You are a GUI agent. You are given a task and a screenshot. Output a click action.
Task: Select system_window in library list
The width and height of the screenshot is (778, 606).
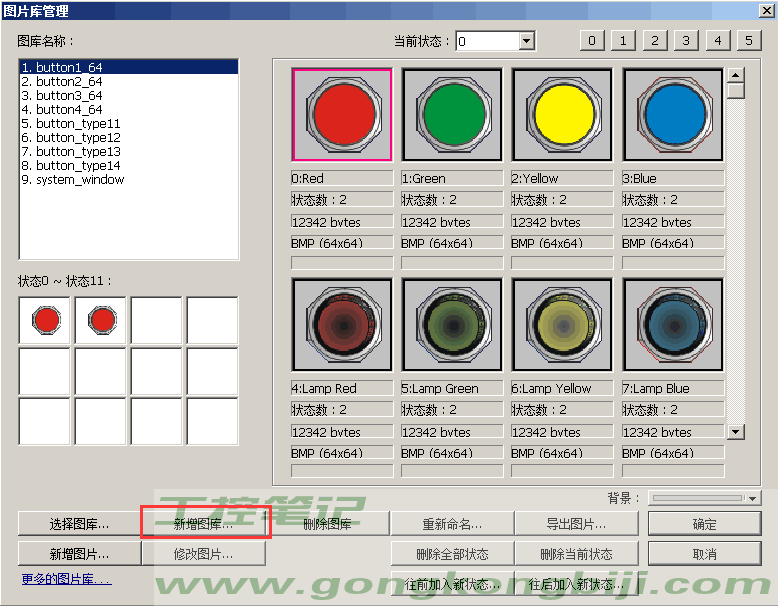point(80,180)
